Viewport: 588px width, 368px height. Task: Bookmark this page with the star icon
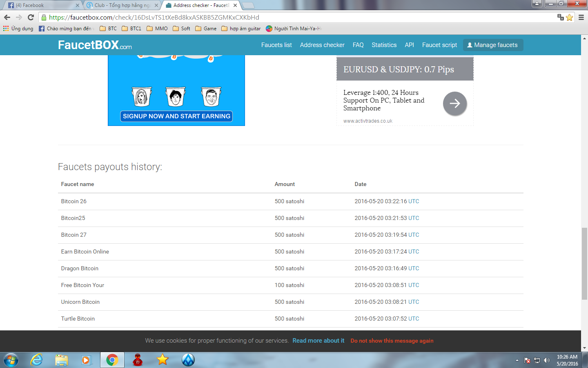click(x=570, y=17)
